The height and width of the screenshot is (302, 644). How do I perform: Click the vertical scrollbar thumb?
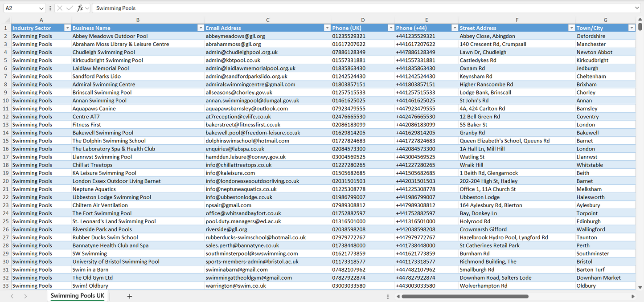(640, 27)
